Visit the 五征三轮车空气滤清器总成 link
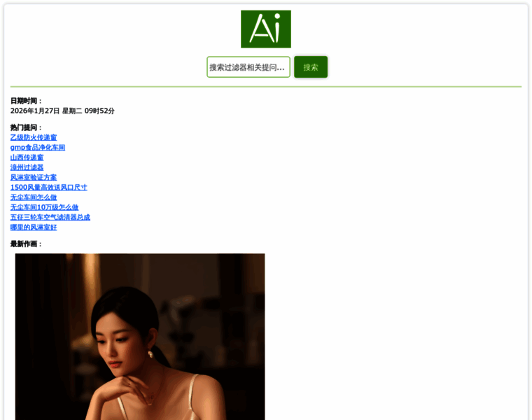 pos(50,217)
